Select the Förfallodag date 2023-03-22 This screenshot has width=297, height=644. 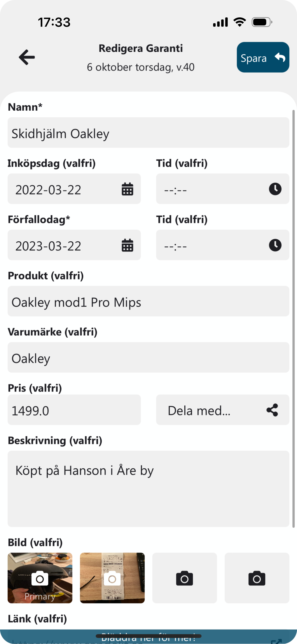[48, 246]
